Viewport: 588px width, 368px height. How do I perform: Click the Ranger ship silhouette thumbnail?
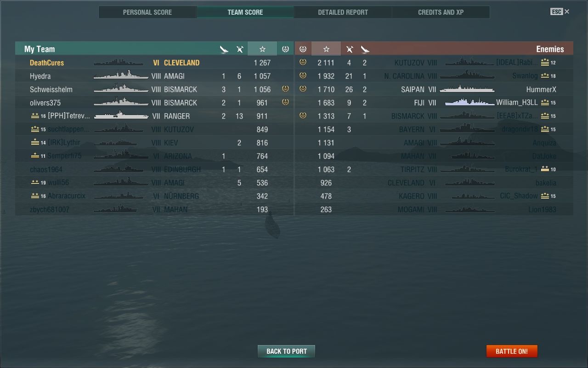click(x=121, y=116)
